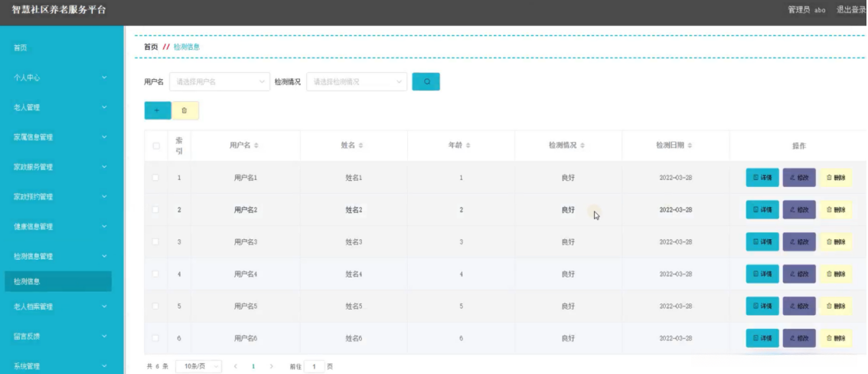Click 修改 for 用户名5
The width and height of the screenshot is (868, 374).
[799, 306]
